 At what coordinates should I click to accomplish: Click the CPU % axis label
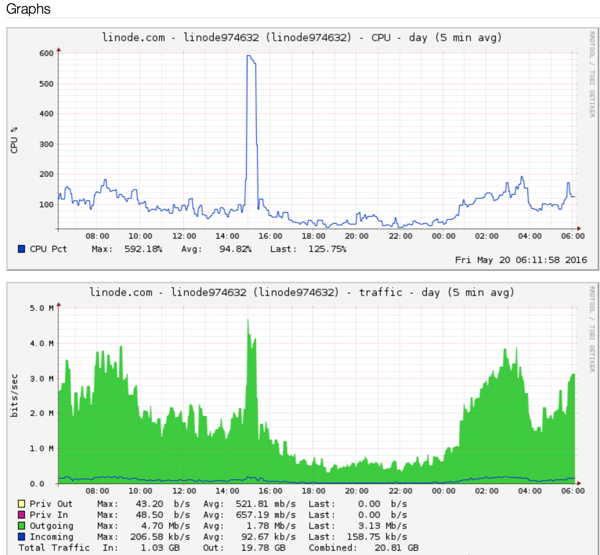[x=14, y=140]
